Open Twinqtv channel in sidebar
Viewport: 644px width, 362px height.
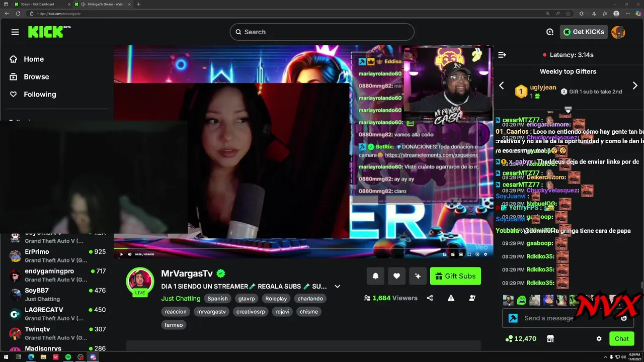(x=57, y=333)
